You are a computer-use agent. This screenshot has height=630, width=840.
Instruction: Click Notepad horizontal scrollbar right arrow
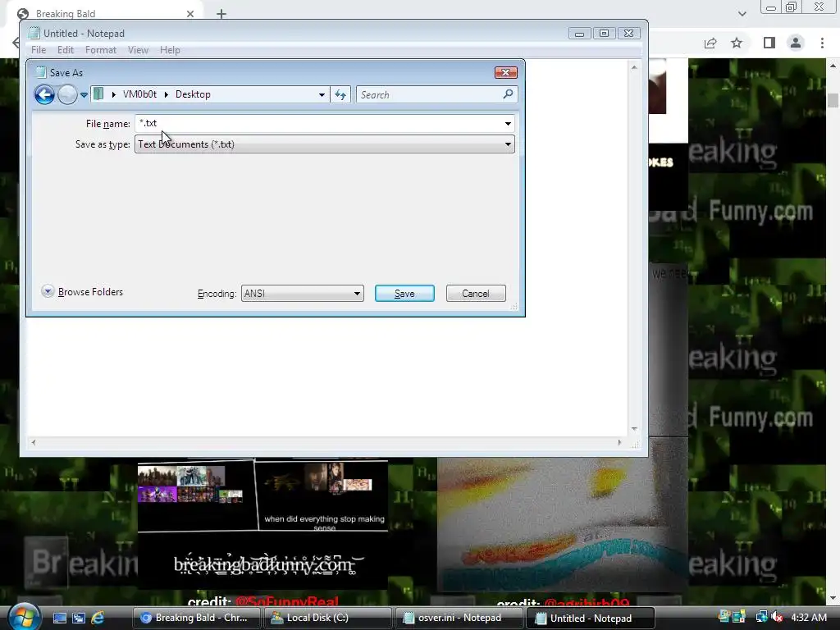(620, 442)
